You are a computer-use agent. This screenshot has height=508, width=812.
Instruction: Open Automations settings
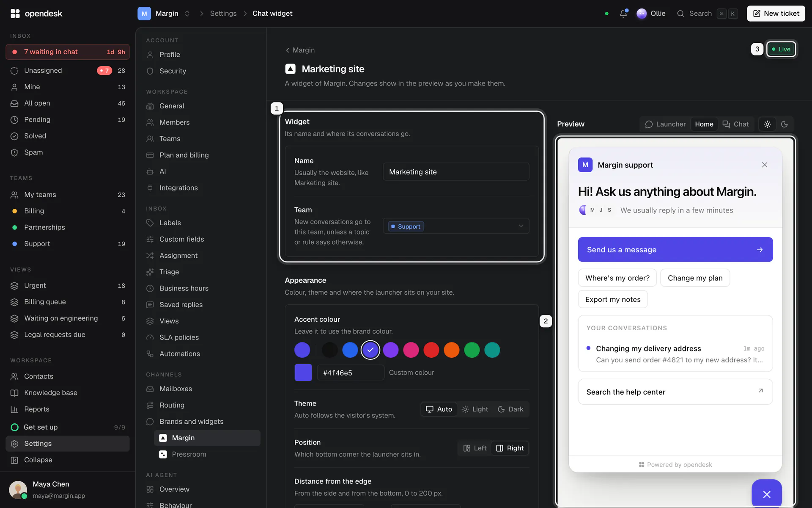[x=180, y=354]
